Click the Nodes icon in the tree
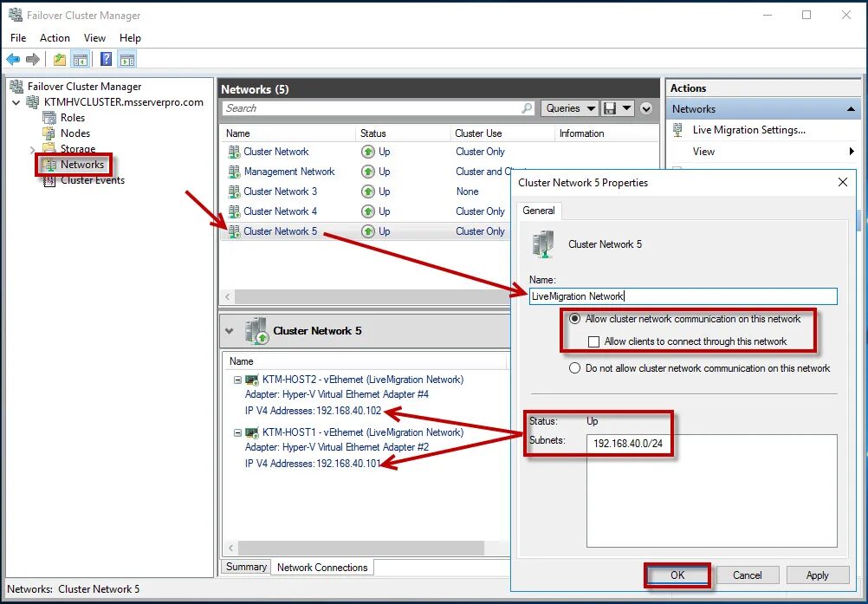The width and height of the screenshot is (868, 604). pyautogui.click(x=49, y=133)
